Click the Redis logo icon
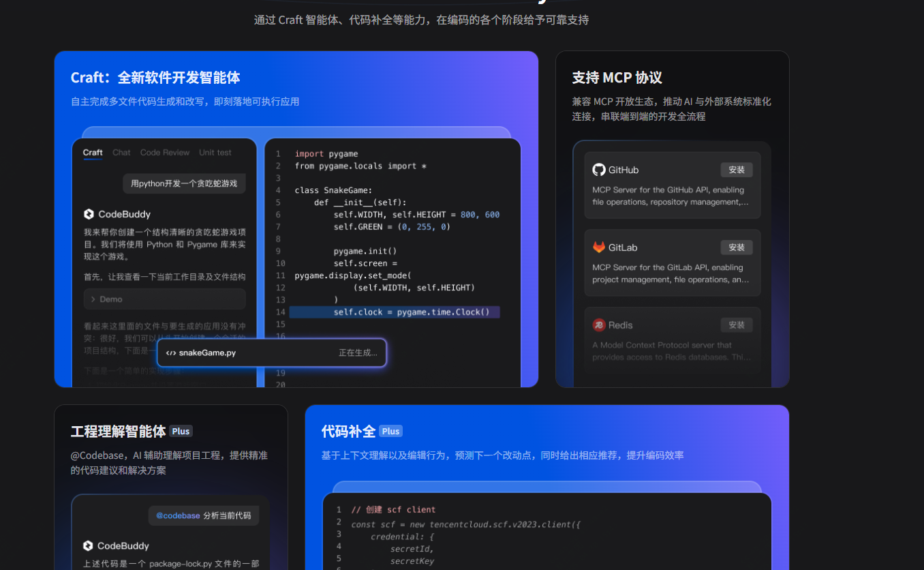The width and height of the screenshot is (924, 570). coord(599,325)
